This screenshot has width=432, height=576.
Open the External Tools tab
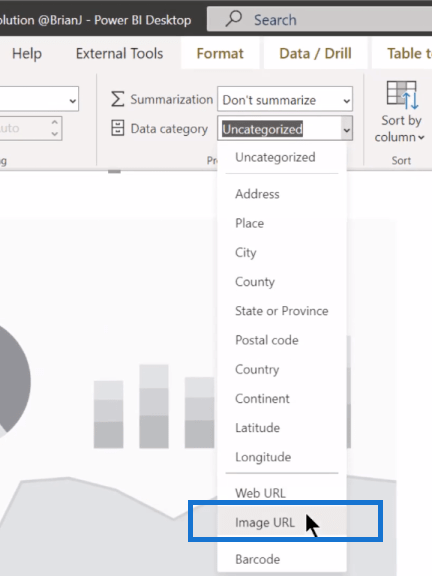(119, 54)
